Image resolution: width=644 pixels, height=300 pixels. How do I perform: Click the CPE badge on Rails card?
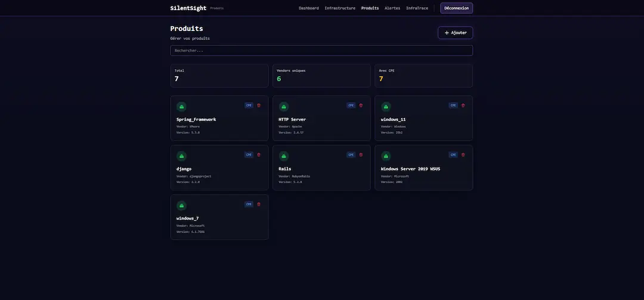coord(351,155)
